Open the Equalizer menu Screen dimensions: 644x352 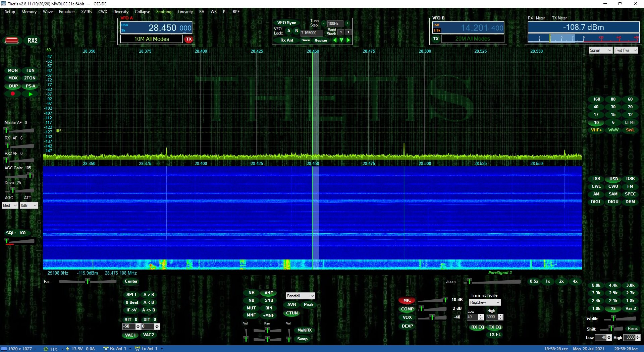(67, 12)
